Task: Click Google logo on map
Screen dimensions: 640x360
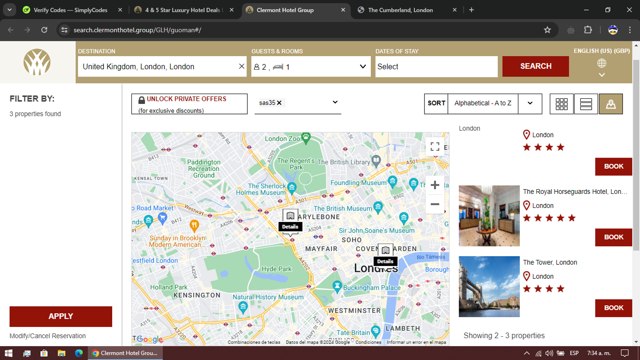Action: 149,340
